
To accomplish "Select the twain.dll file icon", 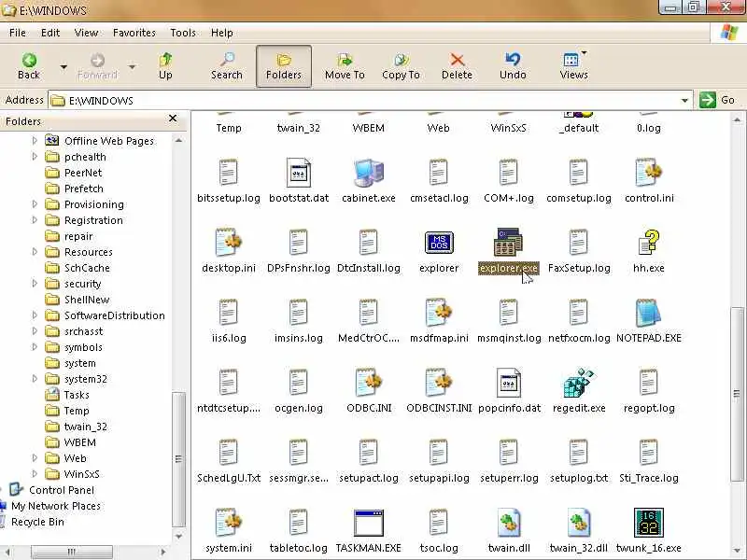I will [x=508, y=523].
